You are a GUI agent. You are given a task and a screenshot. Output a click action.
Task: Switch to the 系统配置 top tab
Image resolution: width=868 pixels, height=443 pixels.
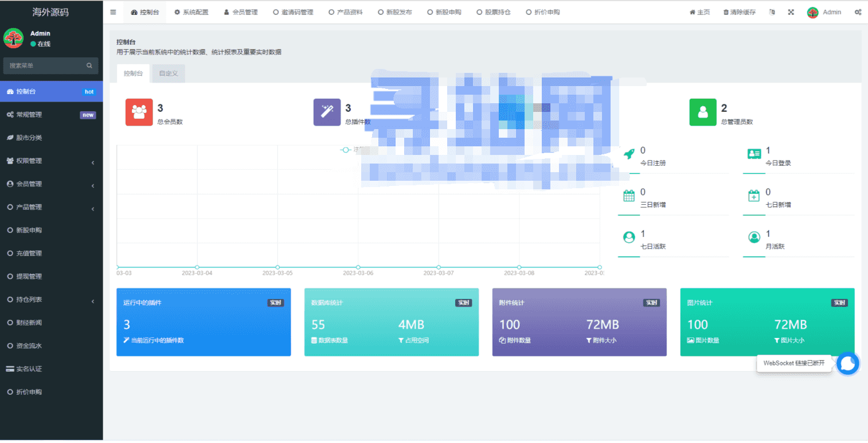click(x=191, y=12)
